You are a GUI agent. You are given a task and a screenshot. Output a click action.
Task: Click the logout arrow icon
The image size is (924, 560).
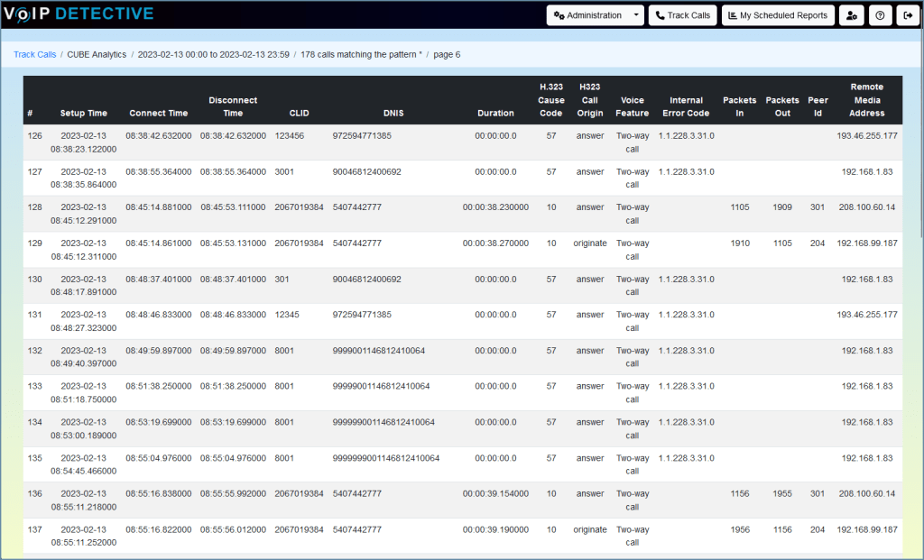click(x=909, y=14)
